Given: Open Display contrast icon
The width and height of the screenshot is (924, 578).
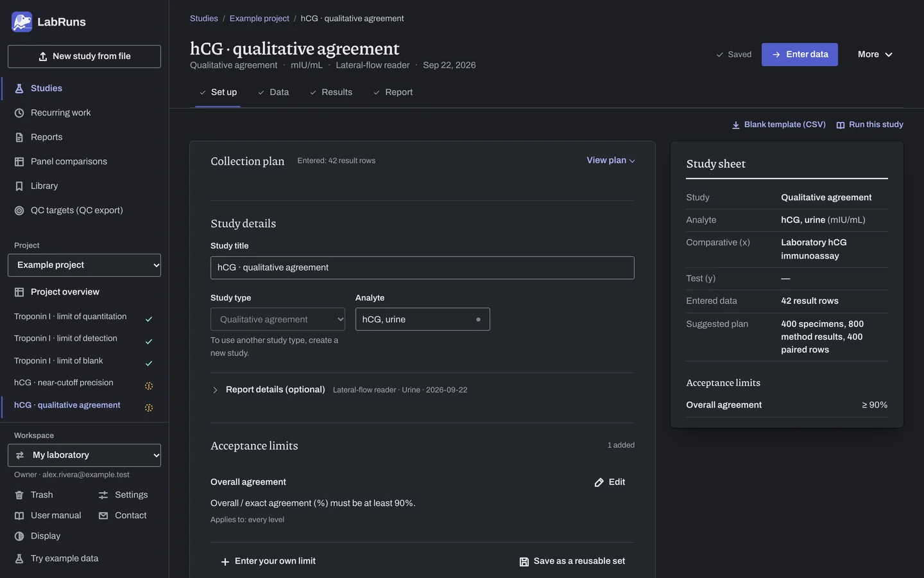Looking at the screenshot, I should point(19,536).
